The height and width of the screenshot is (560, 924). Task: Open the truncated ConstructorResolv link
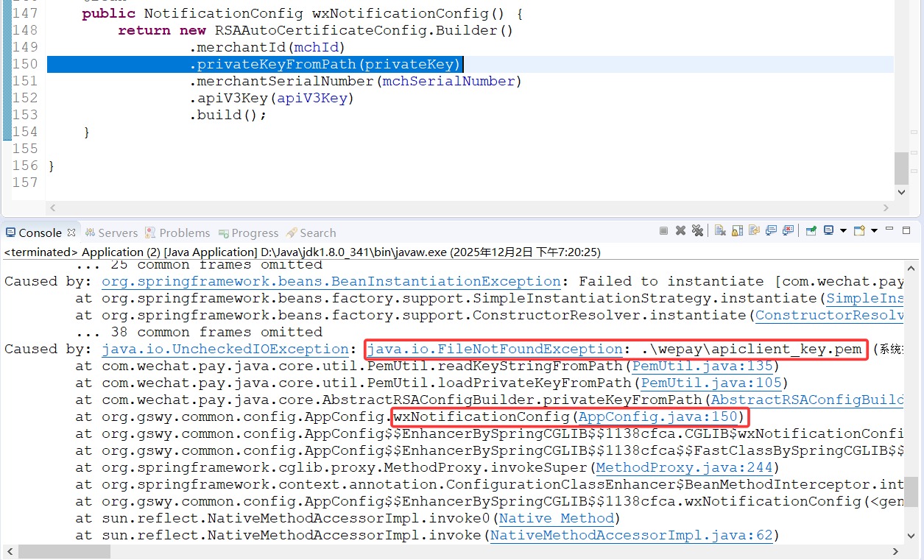pyautogui.click(x=830, y=316)
